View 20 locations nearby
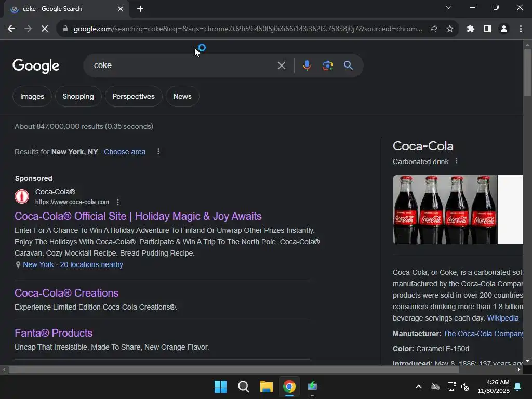Screen dimensions: 532x399 pos(91,264)
